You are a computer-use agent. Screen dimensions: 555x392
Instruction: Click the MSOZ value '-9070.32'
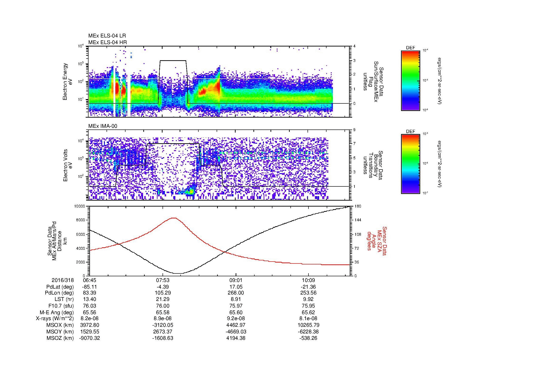[89, 338]
